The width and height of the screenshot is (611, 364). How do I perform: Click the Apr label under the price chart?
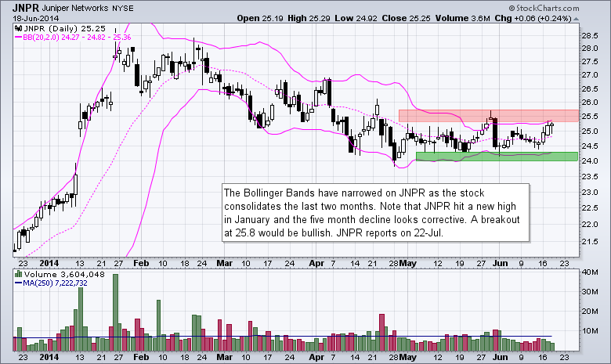click(x=316, y=263)
